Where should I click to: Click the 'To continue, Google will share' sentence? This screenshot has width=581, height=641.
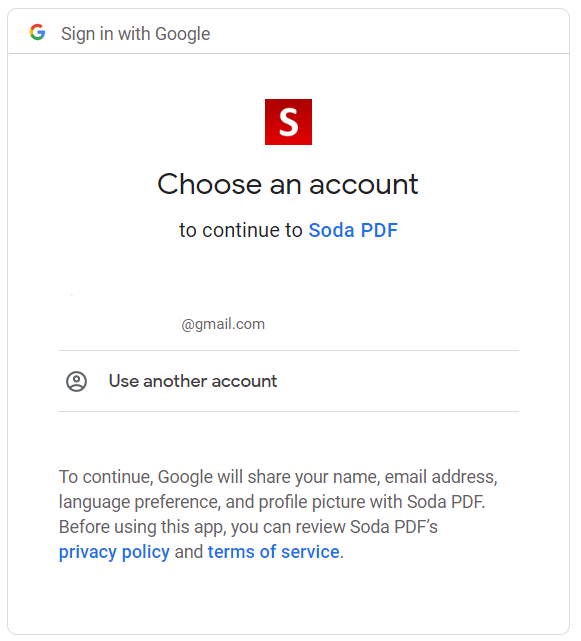[x=278, y=477]
